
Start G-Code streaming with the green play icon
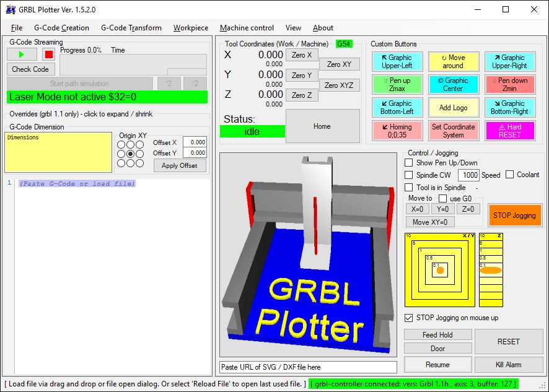pos(21,54)
